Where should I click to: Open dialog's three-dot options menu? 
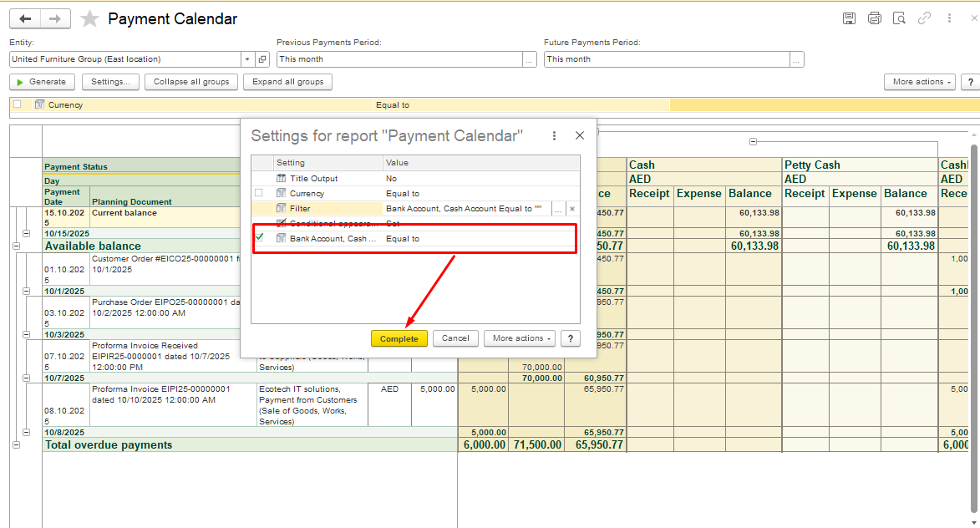pyautogui.click(x=554, y=135)
